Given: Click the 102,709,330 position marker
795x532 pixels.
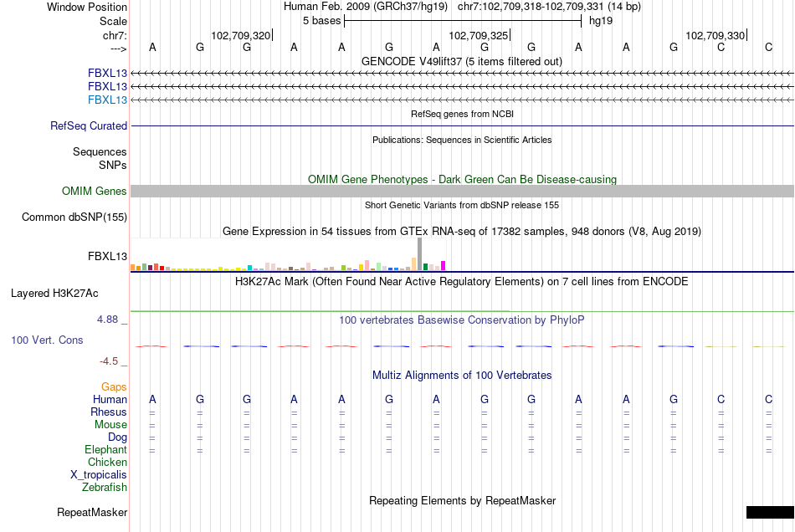Looking at the screenshot, I should click(715, 35).
